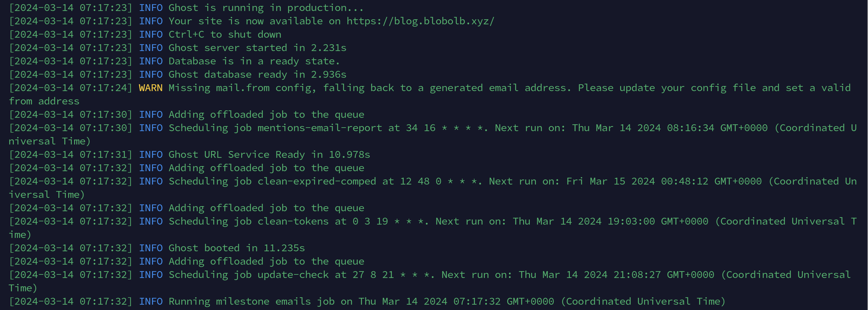Click 'Ghost server started in 2.231s' text

tap(257, 48)
